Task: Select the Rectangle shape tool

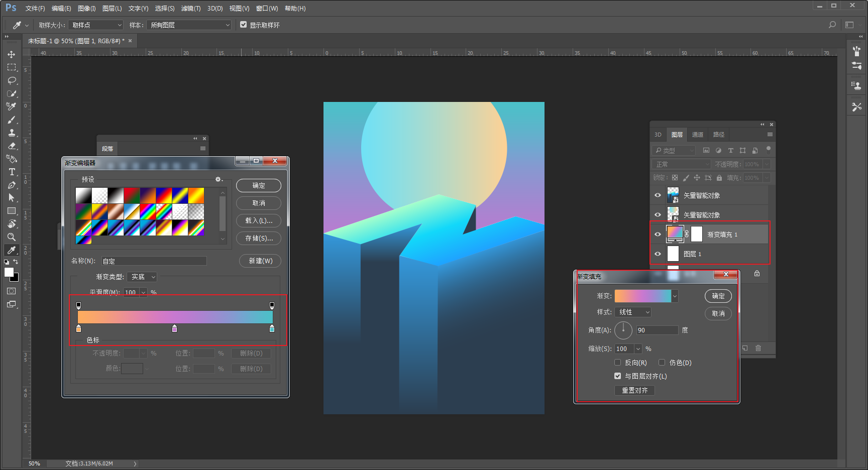Action: [x=12, y=211]
